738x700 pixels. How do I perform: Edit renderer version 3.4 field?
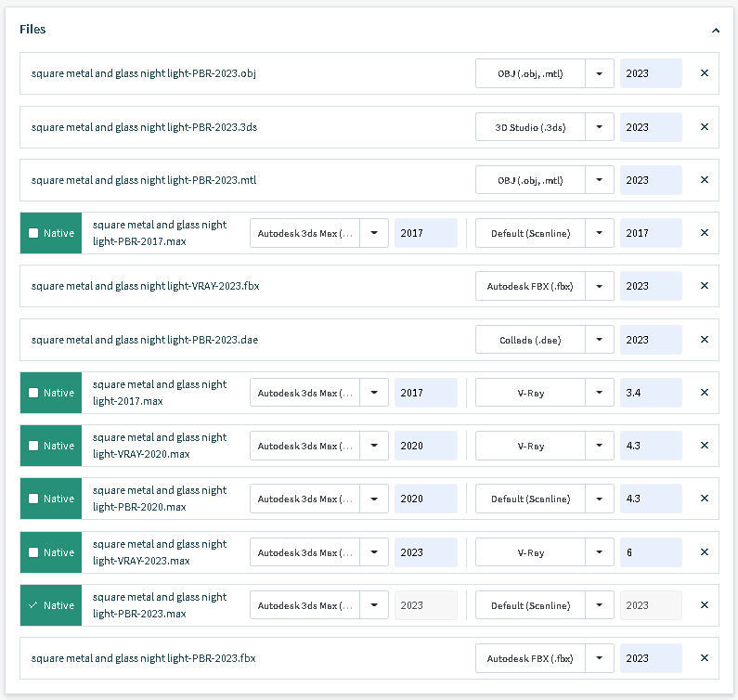coord(651,393)
